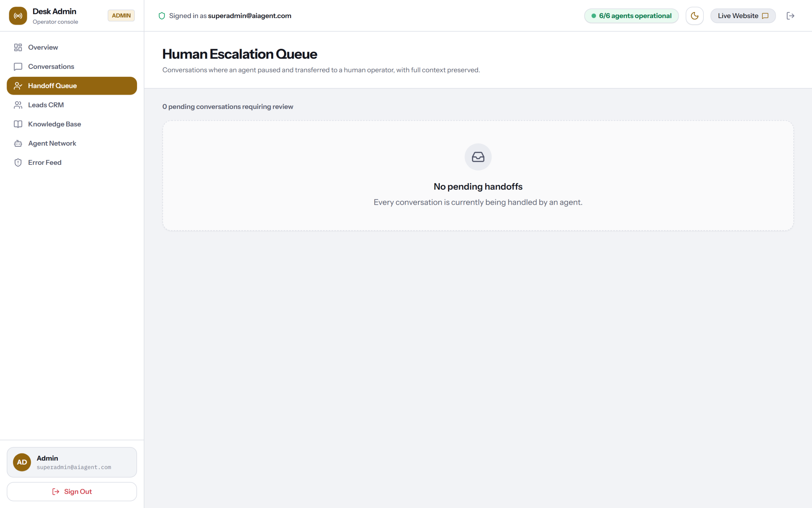Click the 6/6 agents operational status pill
Image resolution: width=812 pixels, height=508 pixels.
click(631, 16)
